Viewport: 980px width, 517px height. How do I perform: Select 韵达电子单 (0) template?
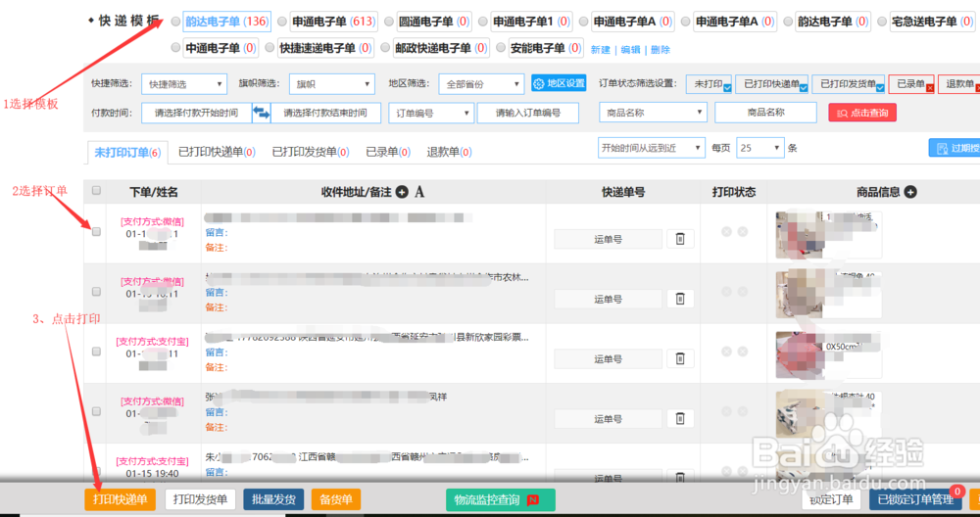click(x=788, y=22)
